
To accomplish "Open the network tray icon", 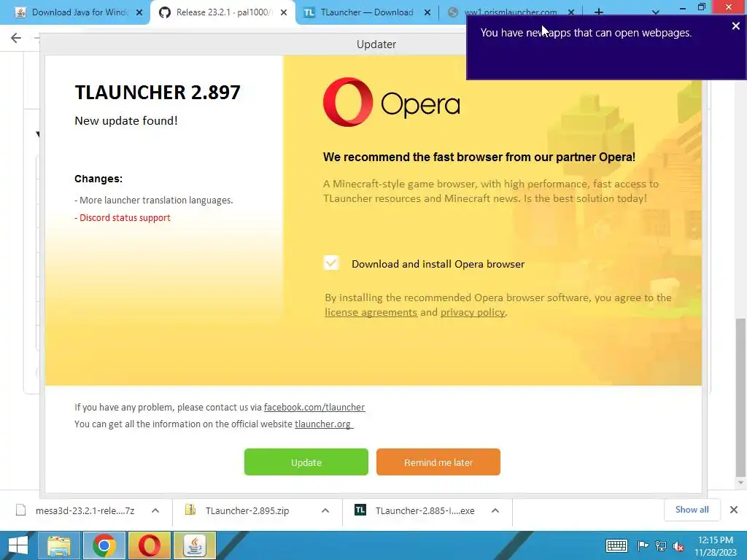I will 661,545.
